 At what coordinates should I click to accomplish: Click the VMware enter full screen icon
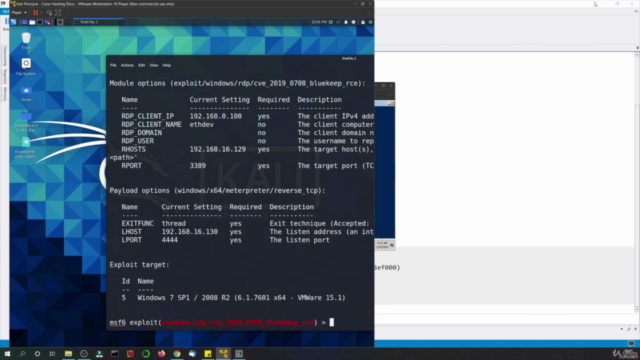pos(58,13)
